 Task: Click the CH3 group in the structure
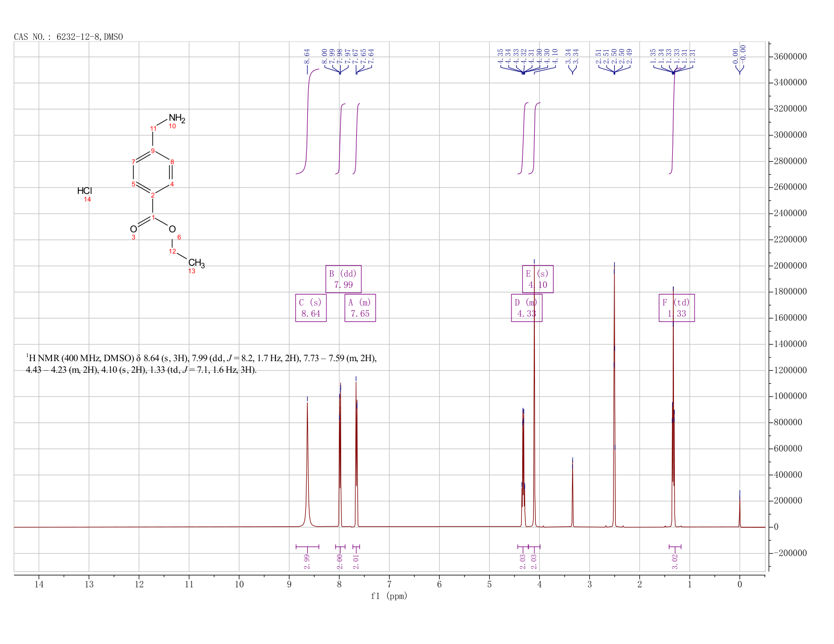point(196,263)
